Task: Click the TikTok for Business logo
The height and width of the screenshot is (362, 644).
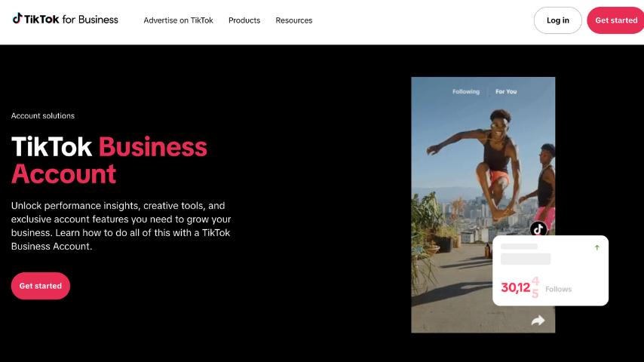Action: (x=66, y=20)
